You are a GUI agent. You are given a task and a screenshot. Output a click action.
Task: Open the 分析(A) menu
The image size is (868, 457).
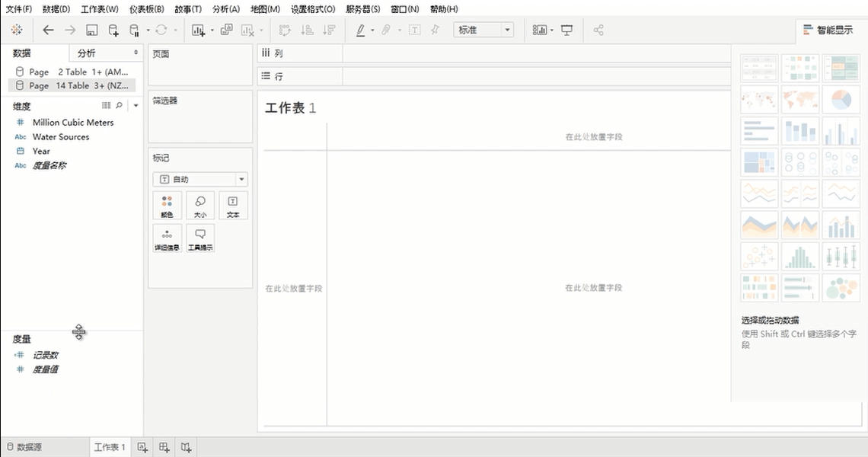pos(225,9)
